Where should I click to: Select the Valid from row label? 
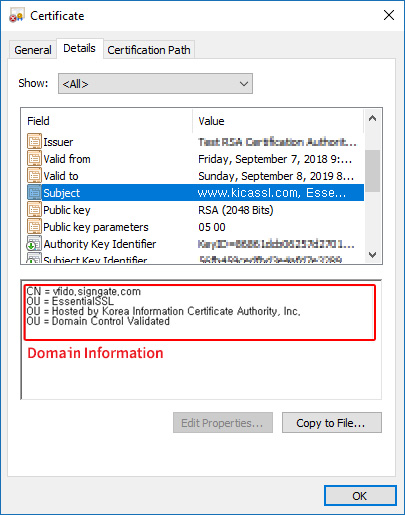67,159
